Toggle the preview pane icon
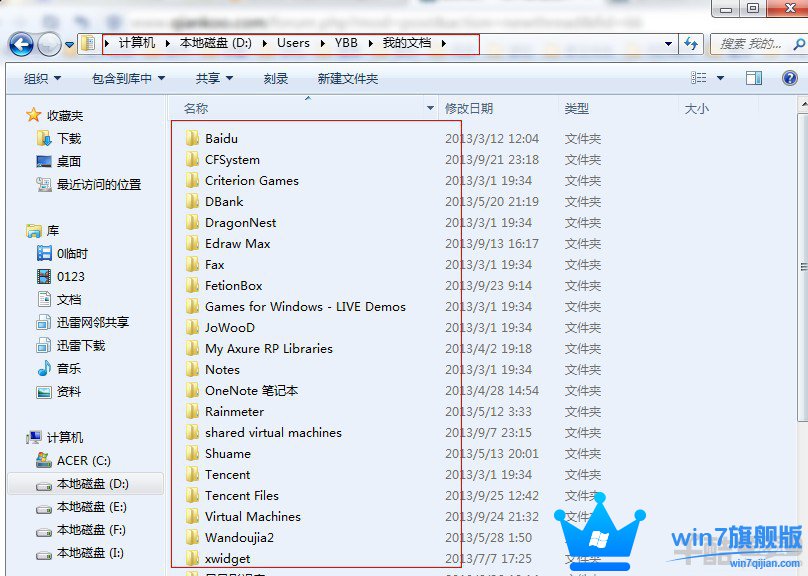 (x=754, y=78)
